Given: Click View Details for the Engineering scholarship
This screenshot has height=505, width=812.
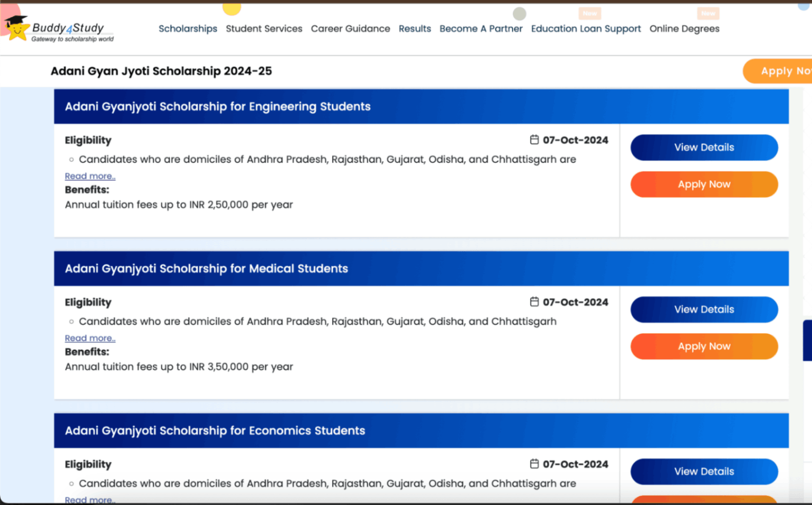Looking at the screenshot, I should 704,147.
